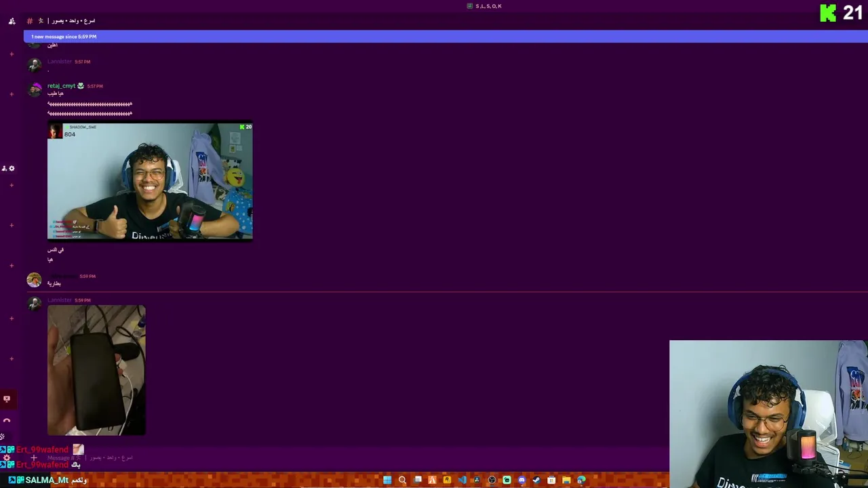This screenshot has width=868, height=488.
Task: Open user settings gear at bottom left
Action: (x=7, y=457)
